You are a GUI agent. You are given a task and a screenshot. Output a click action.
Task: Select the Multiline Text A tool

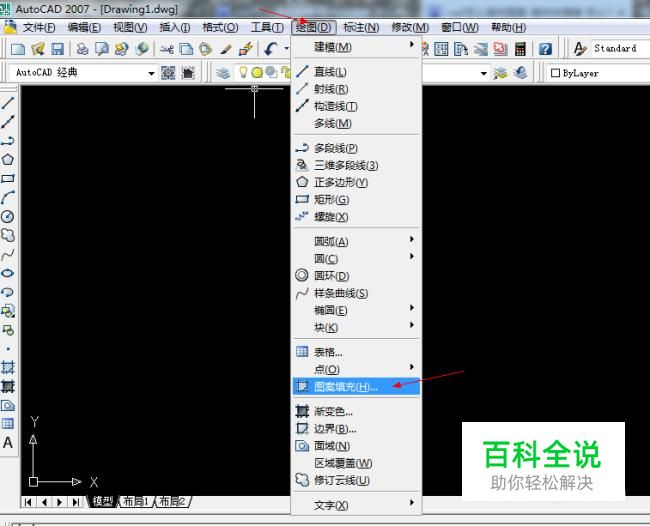pyautogui.click(x=8, y=443)
